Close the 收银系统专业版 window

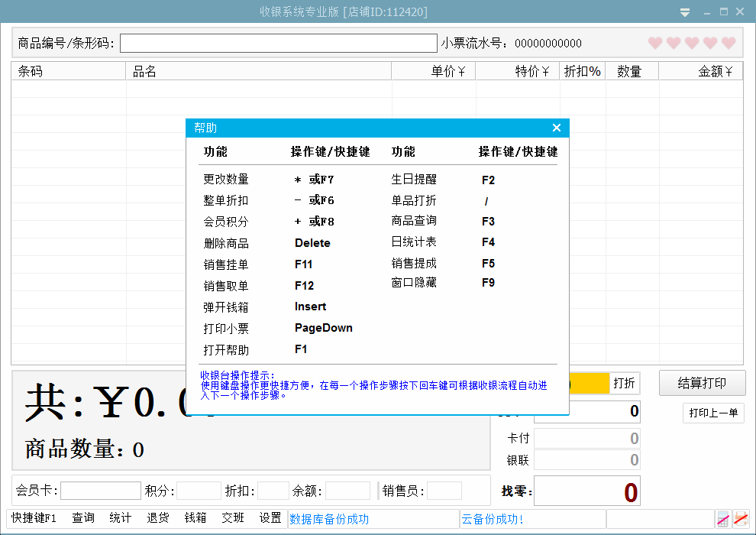pyautogui.click(x=740, y=11)
